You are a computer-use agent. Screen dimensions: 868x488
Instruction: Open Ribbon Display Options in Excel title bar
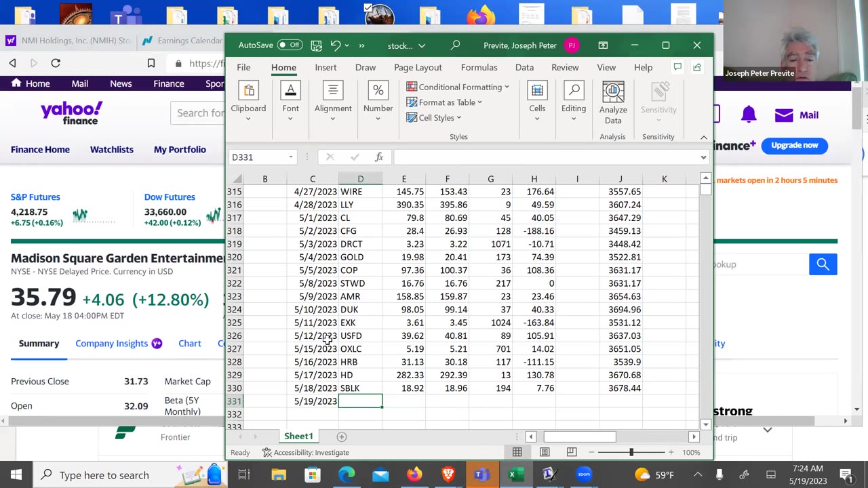(x=603, y=45)
